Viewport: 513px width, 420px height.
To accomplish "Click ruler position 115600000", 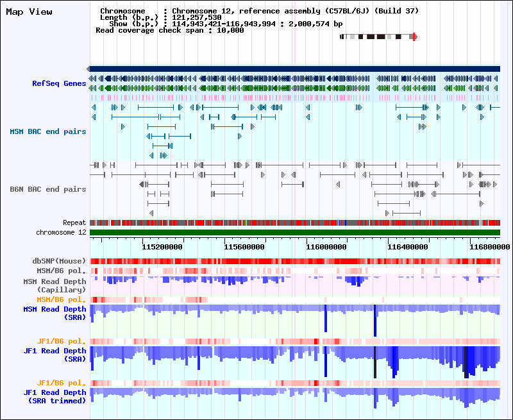I will [244, 247].
